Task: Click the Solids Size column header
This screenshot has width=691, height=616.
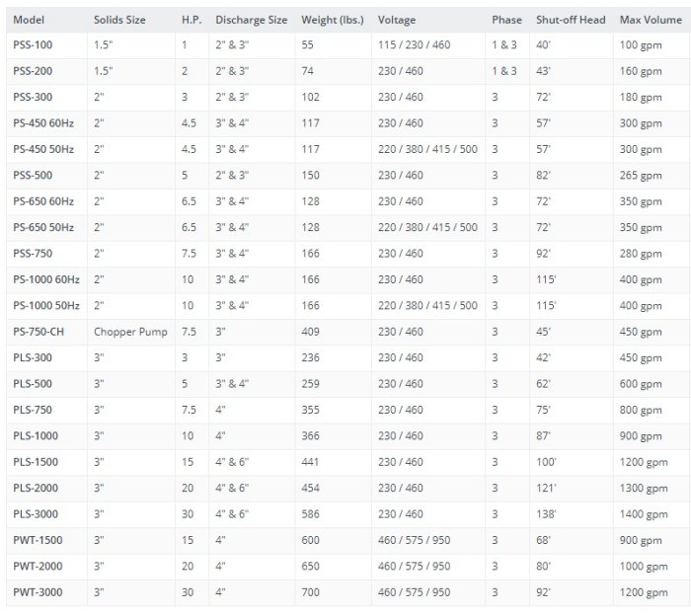Action: click(121, 20)
